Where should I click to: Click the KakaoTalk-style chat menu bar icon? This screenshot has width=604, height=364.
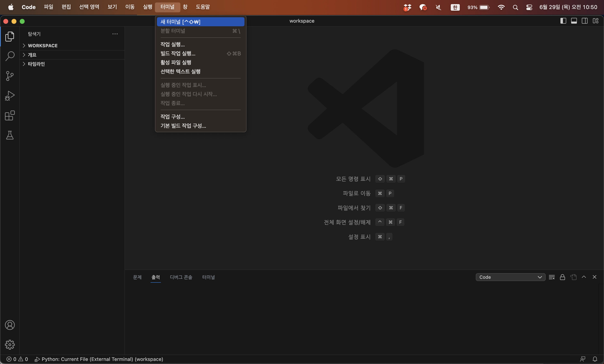[x=423, y=7]
